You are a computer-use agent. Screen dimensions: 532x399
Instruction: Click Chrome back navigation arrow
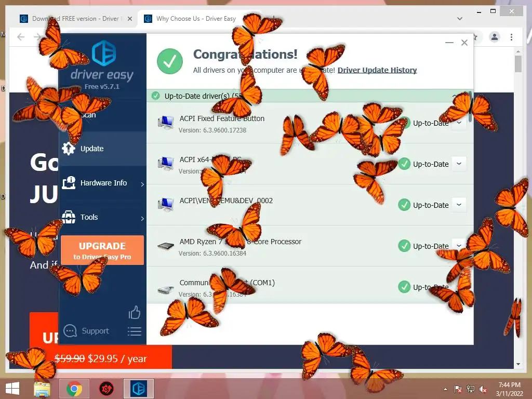point(21,37)
